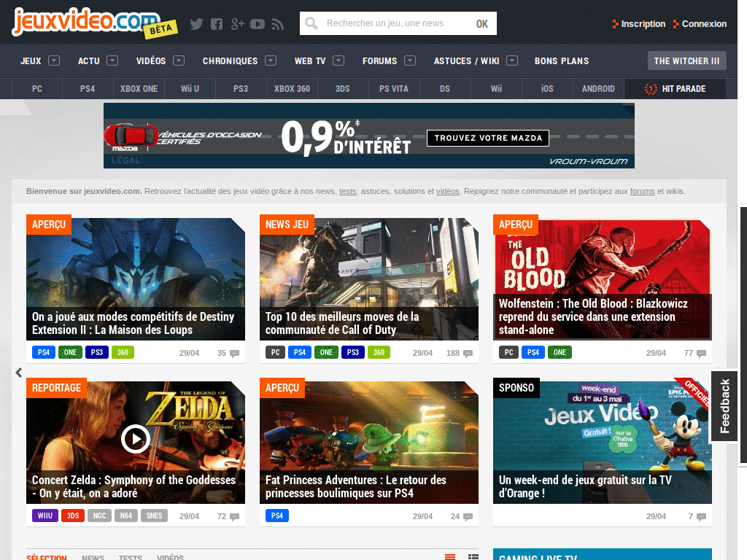The image size is (747, 560).
Task: Click TROUVEZ VOTRE MAZDA ad button
Action: point(488,138)
